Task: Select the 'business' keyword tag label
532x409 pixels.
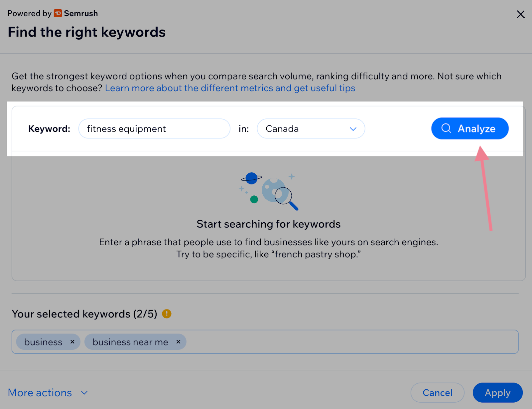Action: pyautogui.click(x=43, y=342)
